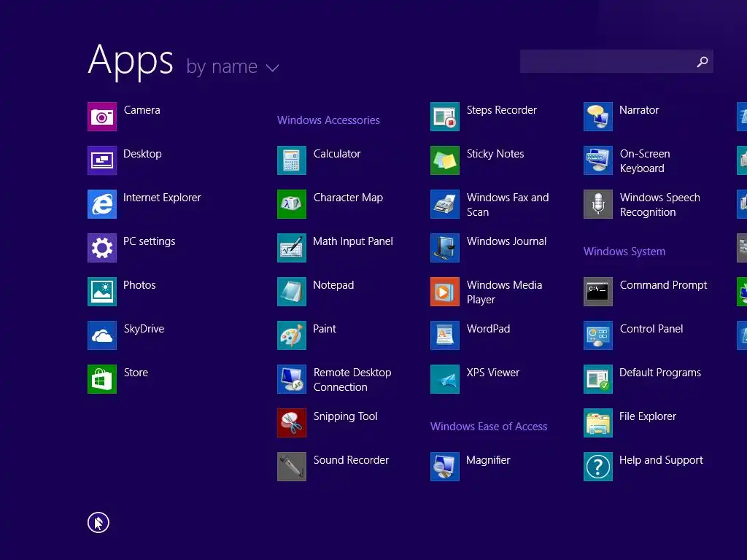Click the chevron next to 'by name'
The width and height of the screenshot is (747, 560).
click(x=273, y=68)
